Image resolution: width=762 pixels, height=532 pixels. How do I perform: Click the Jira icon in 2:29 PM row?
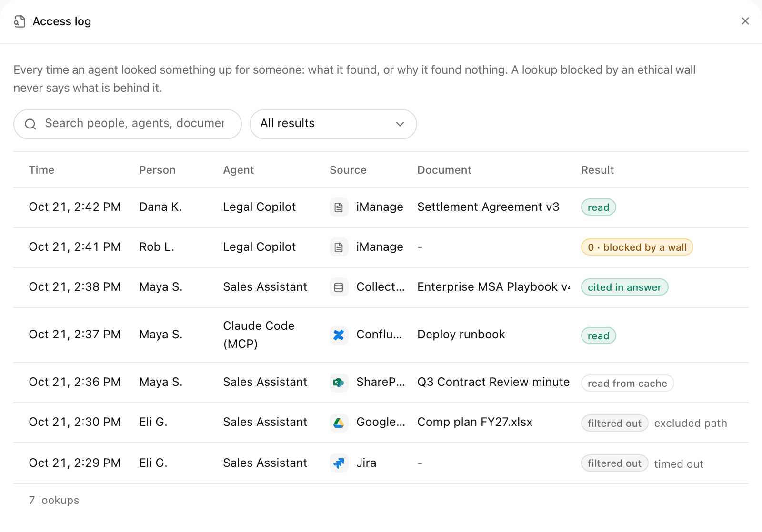[339, 463]
